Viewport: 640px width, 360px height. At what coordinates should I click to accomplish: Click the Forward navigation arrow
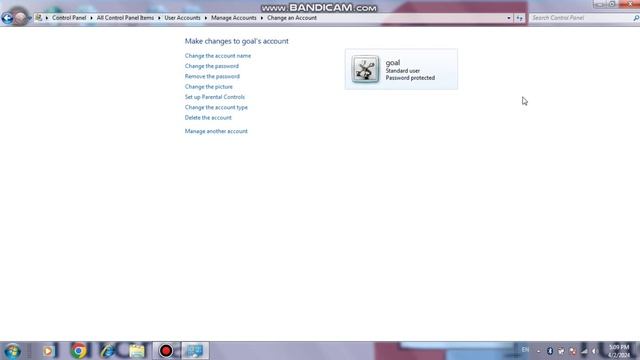point(20,18)
